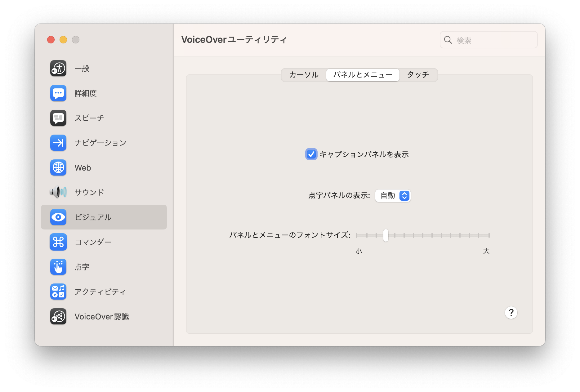Select the 点字 (Braille) sidebar icon

pyautogui.click(x=58, y=267)
